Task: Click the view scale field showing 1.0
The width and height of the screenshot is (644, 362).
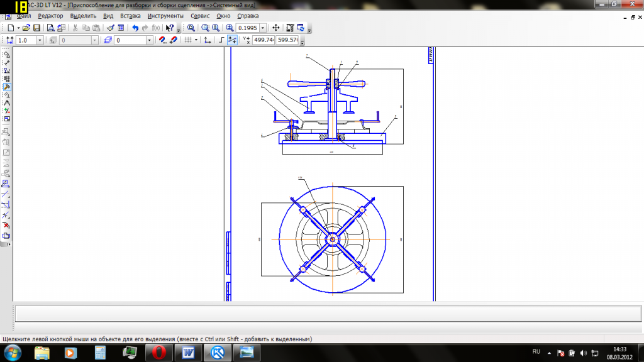Action: [26, 40]
